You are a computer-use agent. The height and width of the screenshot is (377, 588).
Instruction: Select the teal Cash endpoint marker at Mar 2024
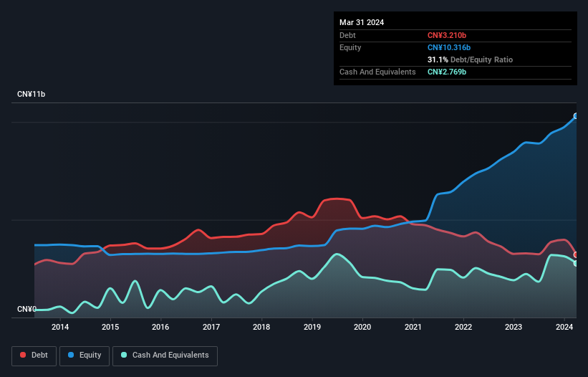[x=576, y=263]
